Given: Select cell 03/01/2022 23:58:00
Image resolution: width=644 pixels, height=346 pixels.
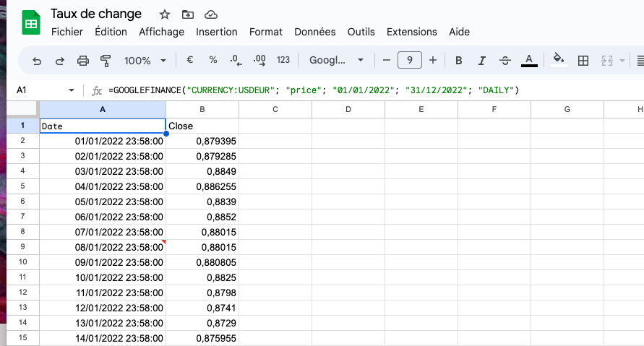Looking at the screenshot, I should (x=103, y=172).
